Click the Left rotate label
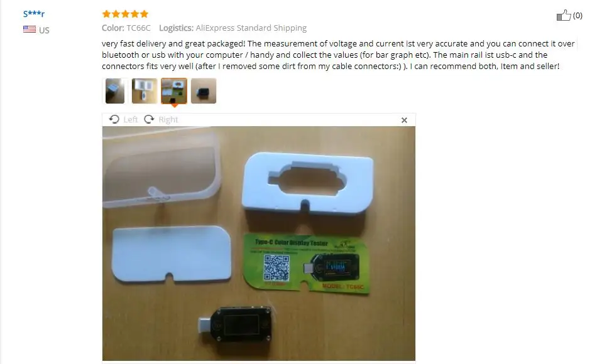The height and width of the screenshot is (364, 602). point(131,119)
